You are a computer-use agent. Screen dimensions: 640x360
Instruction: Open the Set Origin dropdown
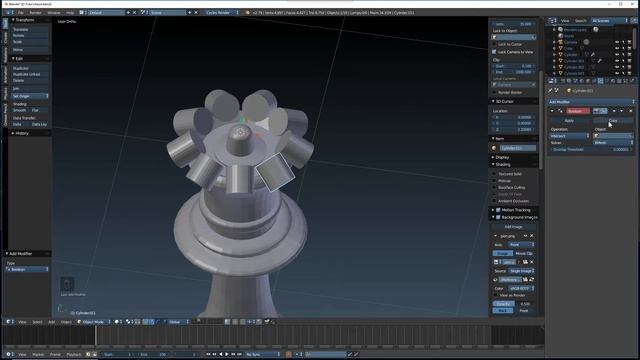[30, 96]
